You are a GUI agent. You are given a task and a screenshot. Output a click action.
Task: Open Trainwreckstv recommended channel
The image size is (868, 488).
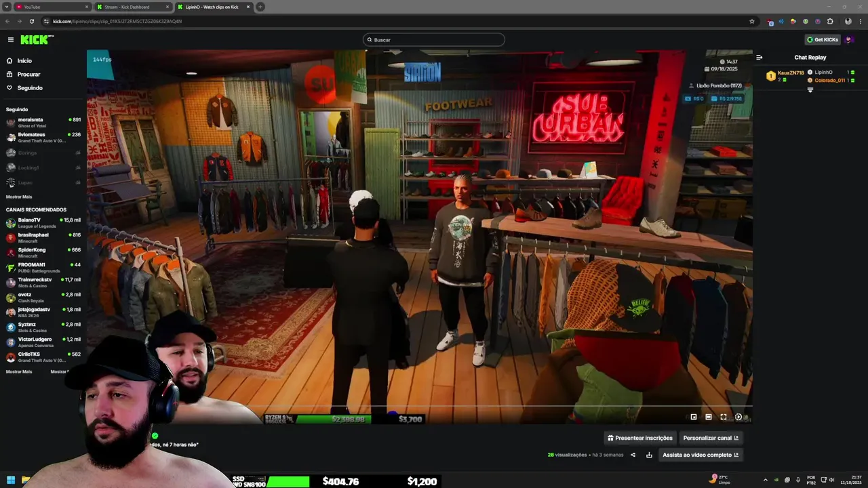point(43,282)
